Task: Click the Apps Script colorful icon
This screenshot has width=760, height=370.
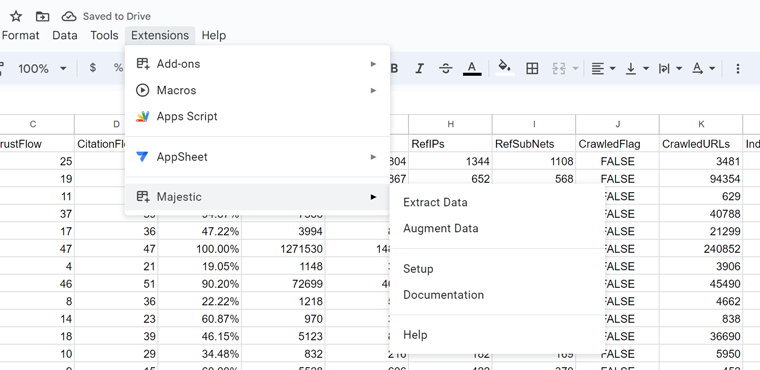Action: point(142,116)
